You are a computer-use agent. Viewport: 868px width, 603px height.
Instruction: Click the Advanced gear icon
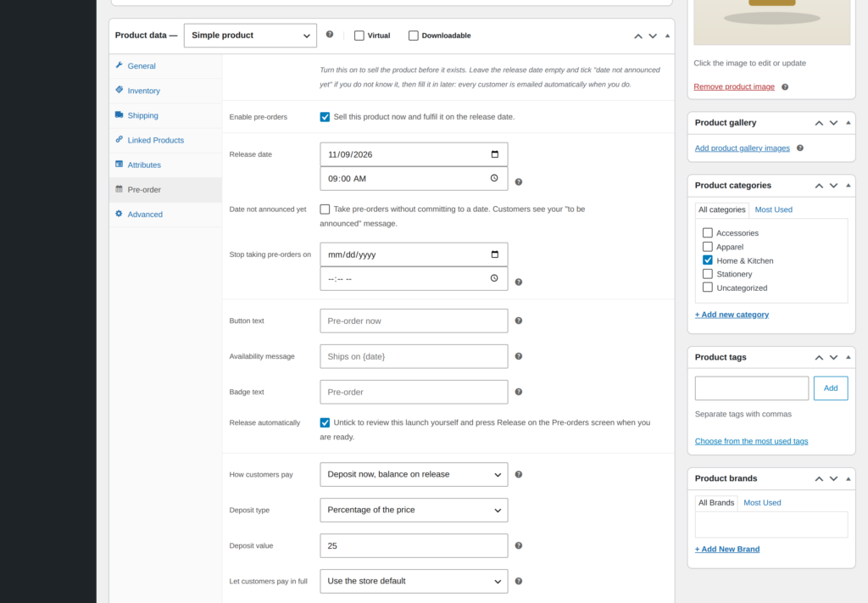(119, 214)
